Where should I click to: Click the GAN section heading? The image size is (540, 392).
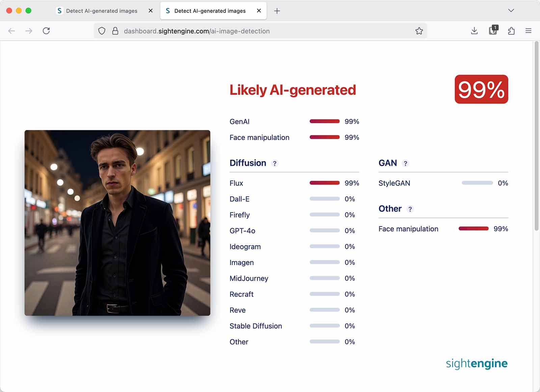(x=388, y=163)
